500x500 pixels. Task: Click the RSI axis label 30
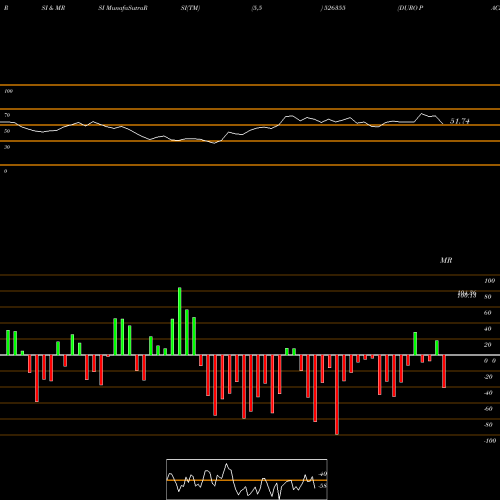(7, 147)
